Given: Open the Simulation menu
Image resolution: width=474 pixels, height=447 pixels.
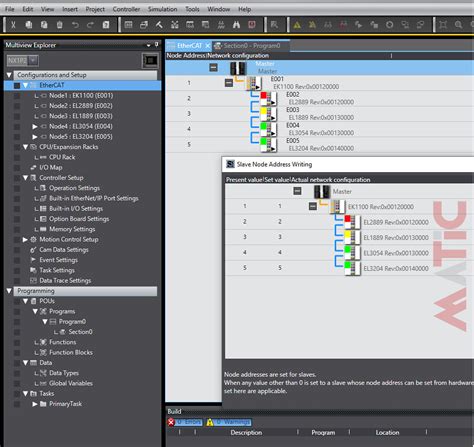Looking at the screenshot, I should click(x=162, y=9).
